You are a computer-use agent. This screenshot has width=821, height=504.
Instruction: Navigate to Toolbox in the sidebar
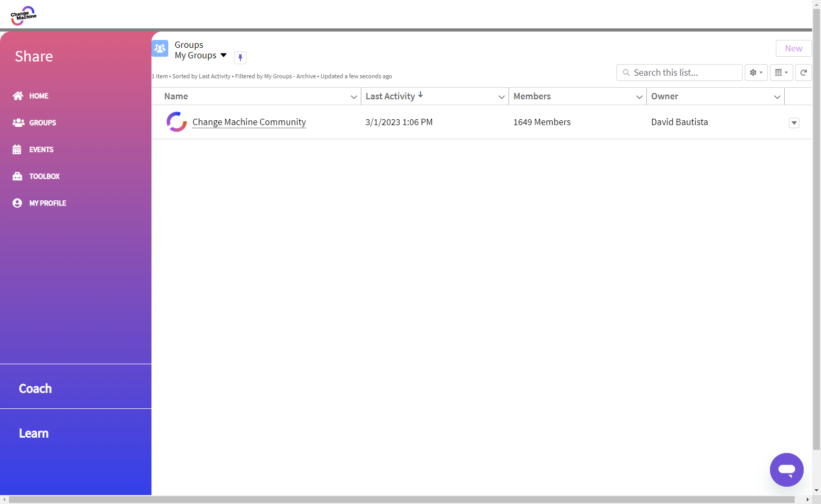point(44,176)
